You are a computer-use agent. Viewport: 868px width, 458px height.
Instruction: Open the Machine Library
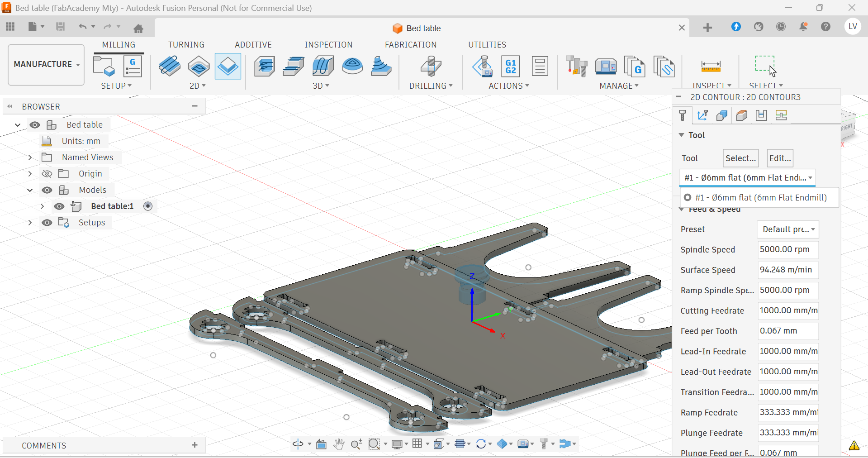coord(606,66)
